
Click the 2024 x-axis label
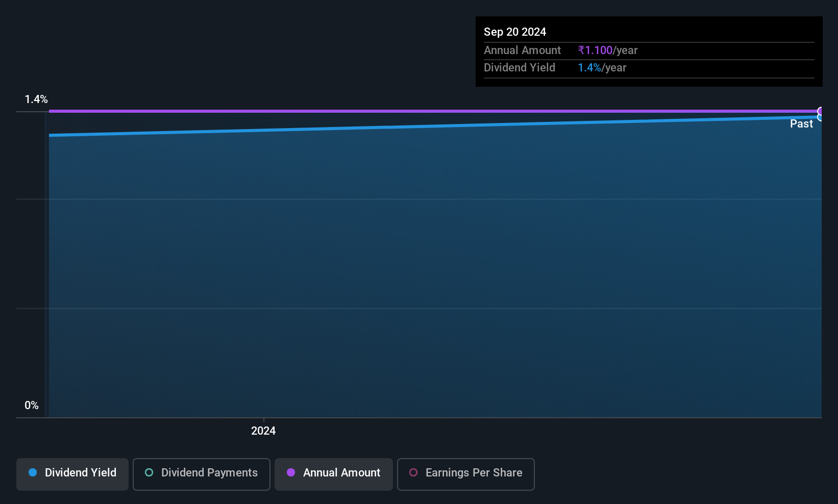click(x=263, y=431)
